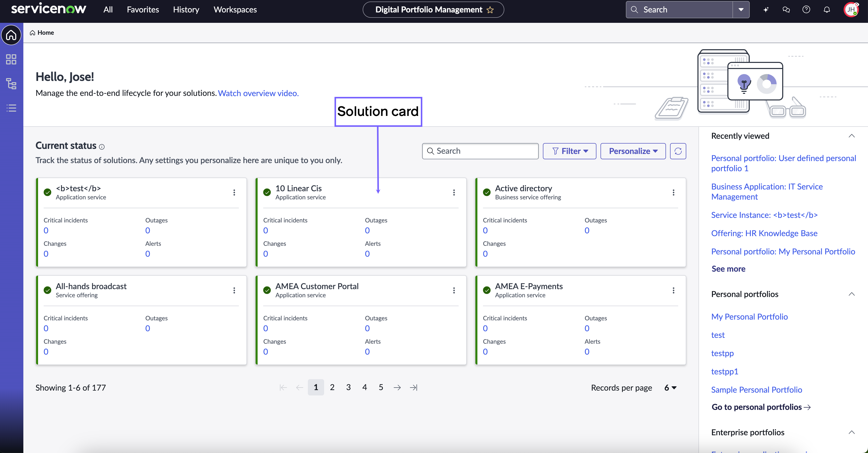Open the dashboard grid icon in the sidebar
Image resolution: width=868 pixels, height=453 pixels.
tap(11, 59)
